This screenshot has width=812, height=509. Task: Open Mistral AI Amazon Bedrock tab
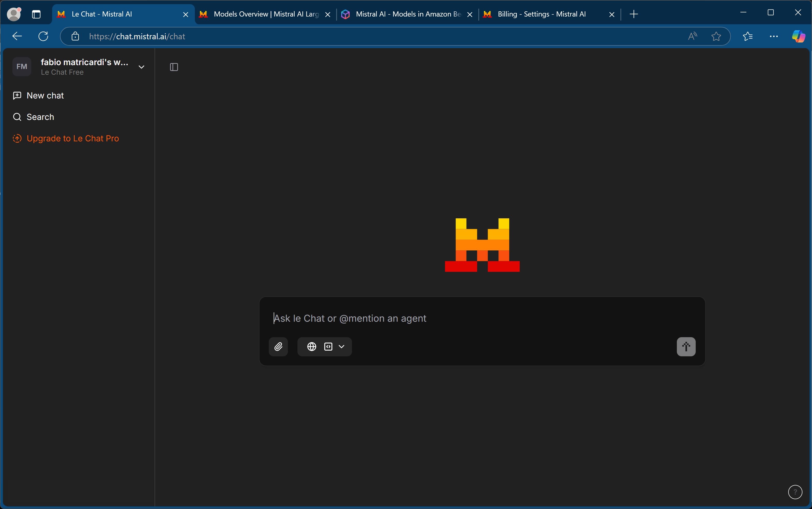point(403,14)
